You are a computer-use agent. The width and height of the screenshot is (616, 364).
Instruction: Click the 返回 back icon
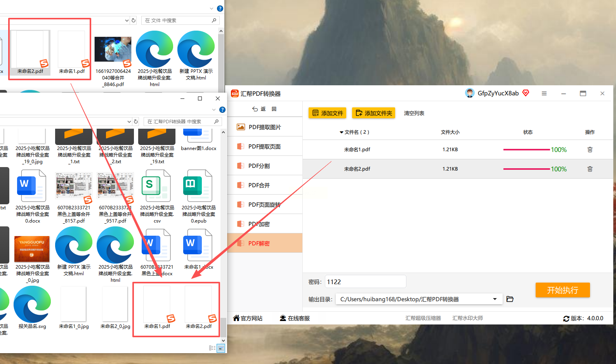click(255, 109)
